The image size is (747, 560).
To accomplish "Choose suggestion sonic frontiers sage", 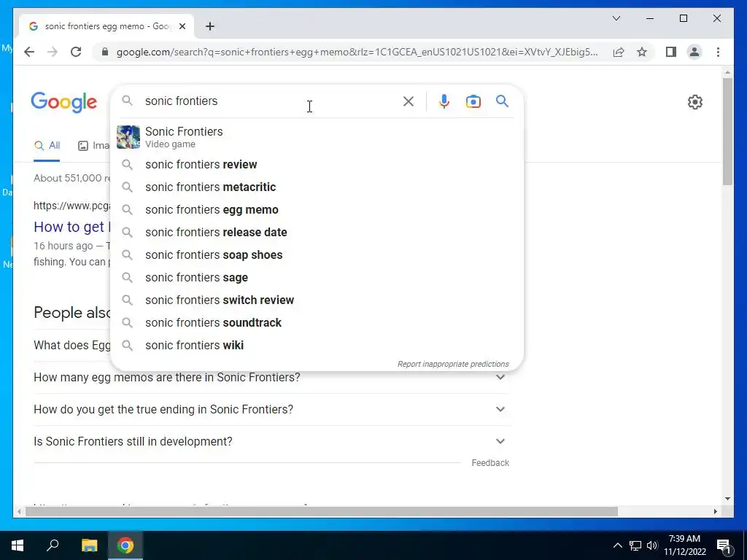I will point(317,277).
